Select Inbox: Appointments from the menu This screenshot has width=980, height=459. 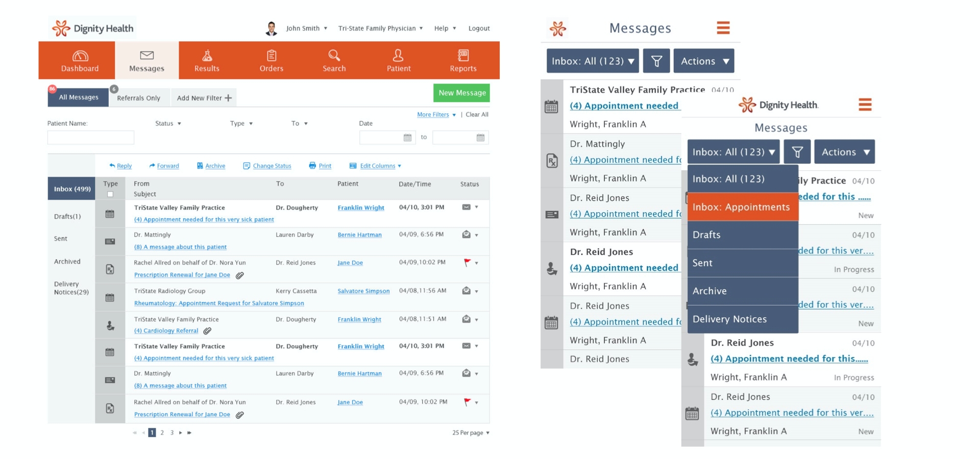pyautogui.click(x=741, y=207)
